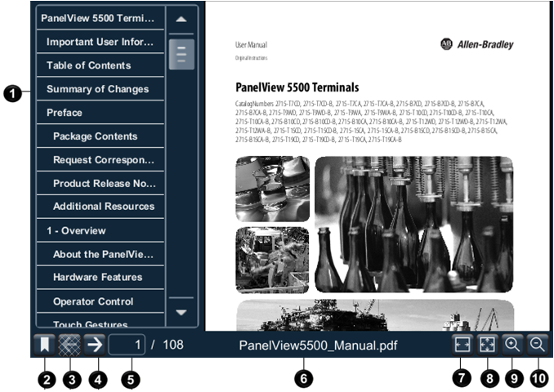Go to Additional Resources bookmark
The height and width of the screenshot is (392, 554).
(x=101, y=207)
